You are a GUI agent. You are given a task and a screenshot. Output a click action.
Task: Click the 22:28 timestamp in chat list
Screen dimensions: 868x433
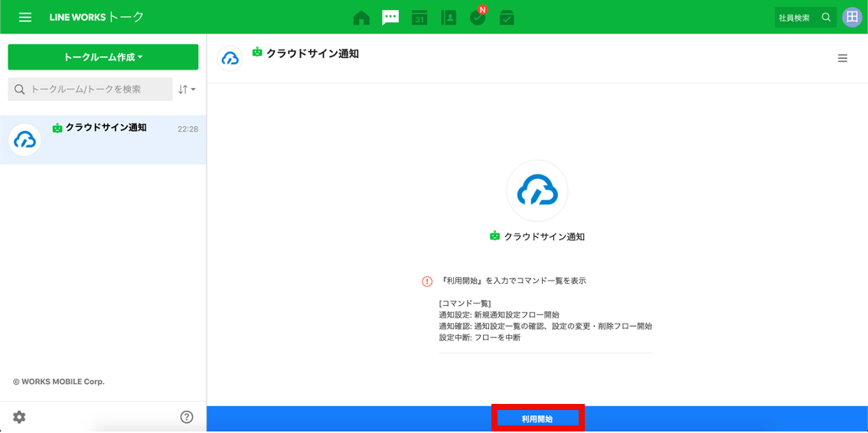click(x=188, y=129)
